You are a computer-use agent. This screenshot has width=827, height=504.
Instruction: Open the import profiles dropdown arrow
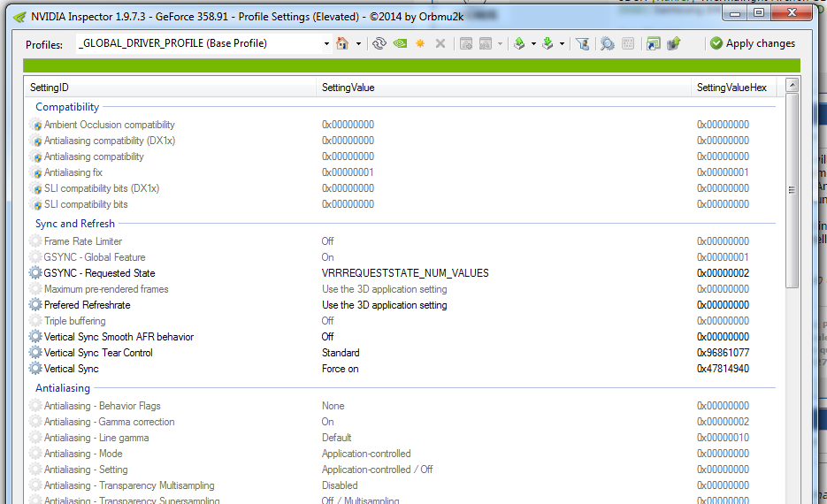pyautogui.click(x=562, y=43)
